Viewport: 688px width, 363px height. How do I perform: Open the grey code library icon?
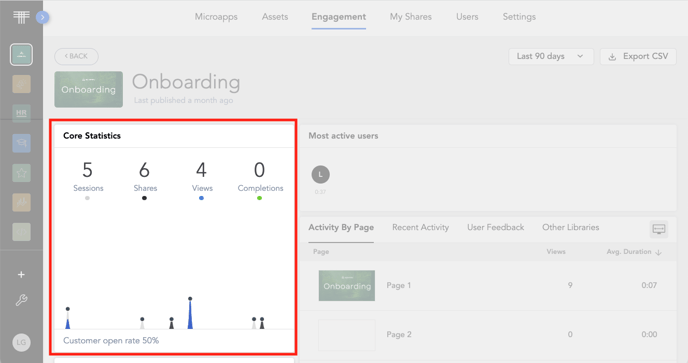(x=22, y=232)
